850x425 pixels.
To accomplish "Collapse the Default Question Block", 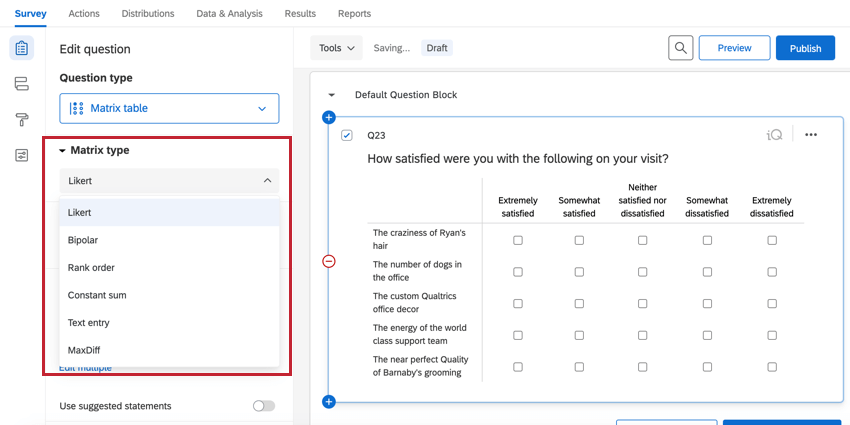I will [332, 95].
